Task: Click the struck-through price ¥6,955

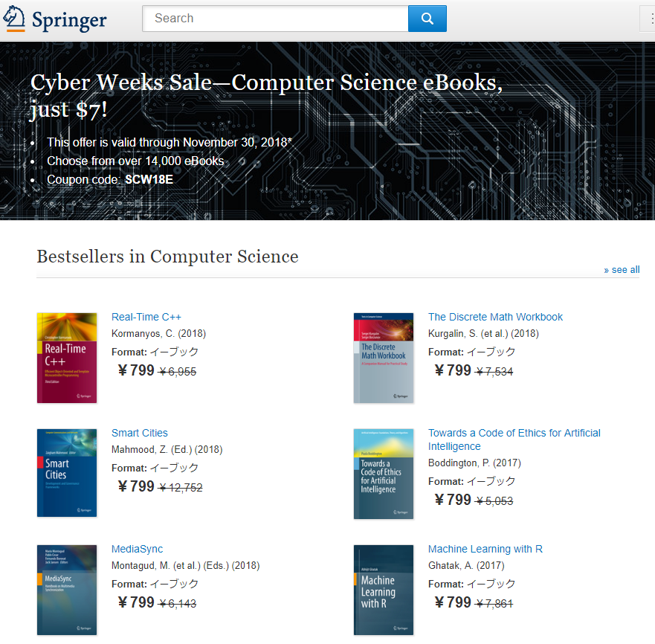Action: point(178,372)
